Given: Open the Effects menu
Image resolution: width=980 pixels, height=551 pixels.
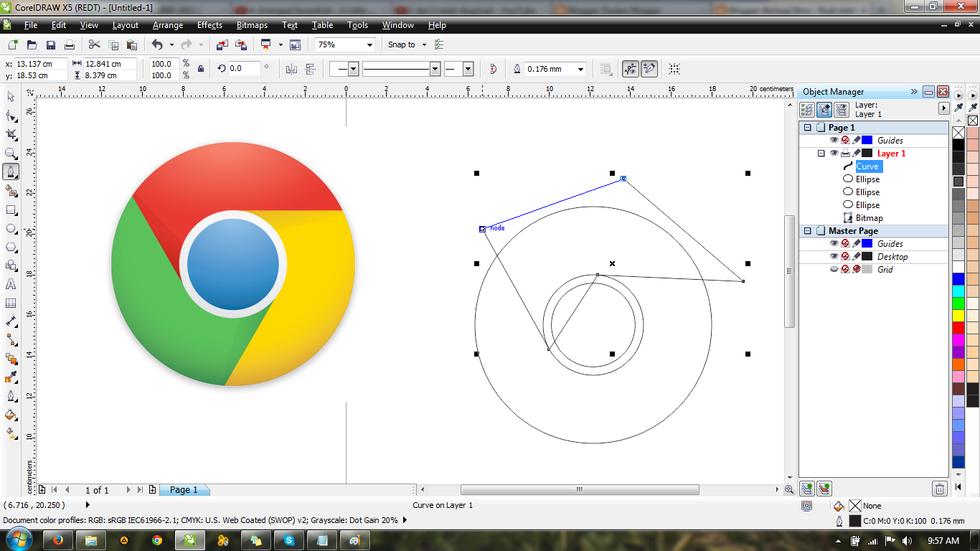Looking at the screenshot, I should click(x=209, y=24).
